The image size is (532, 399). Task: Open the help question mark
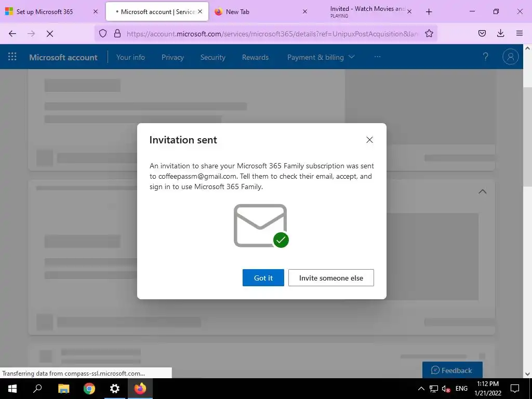(486, 57)
